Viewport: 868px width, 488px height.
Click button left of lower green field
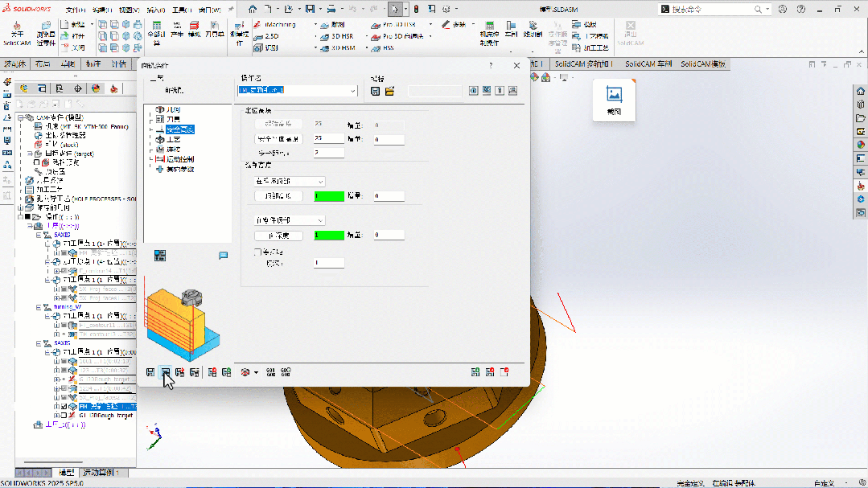pos(278,235)
